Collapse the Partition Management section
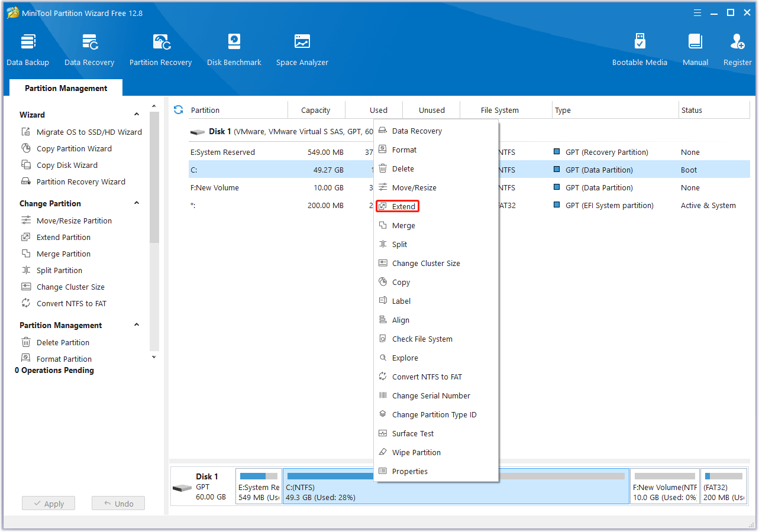 click(137, 325)
